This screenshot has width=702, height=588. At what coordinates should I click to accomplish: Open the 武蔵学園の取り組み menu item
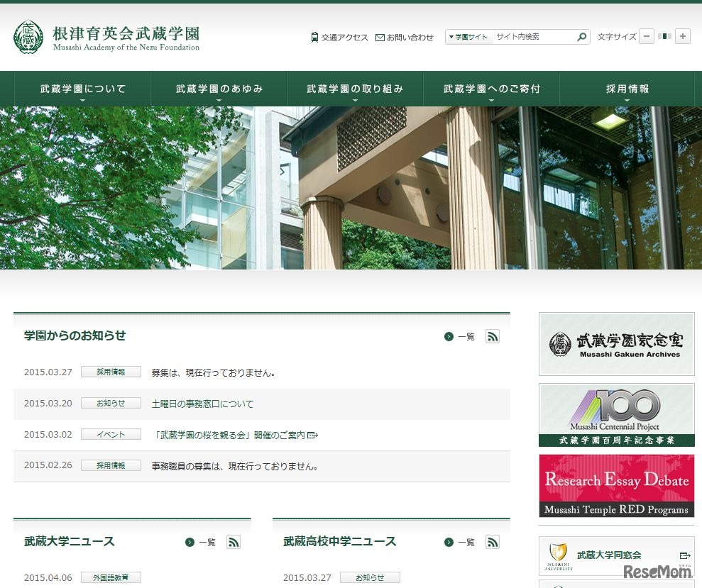[x=354, y=87]
